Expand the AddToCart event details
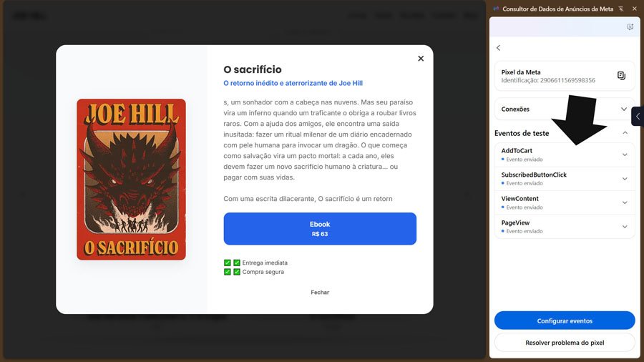The image size is (644, 362). (x=624, y=155)
